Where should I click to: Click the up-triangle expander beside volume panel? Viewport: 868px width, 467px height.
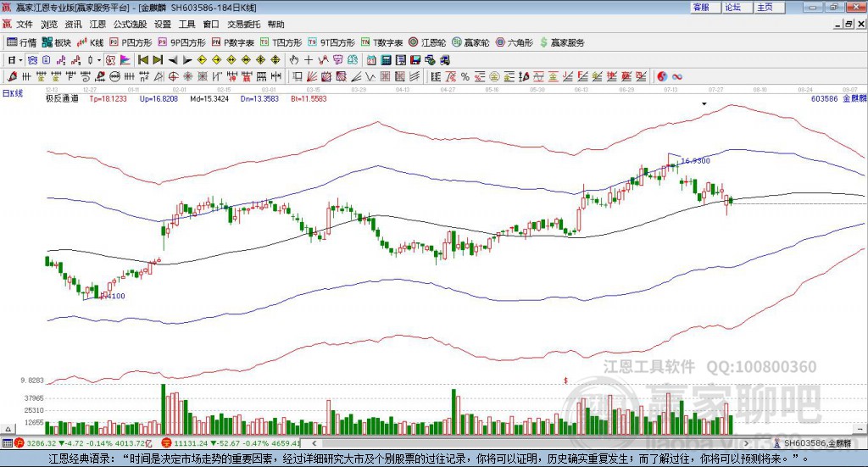click(8, 429)
